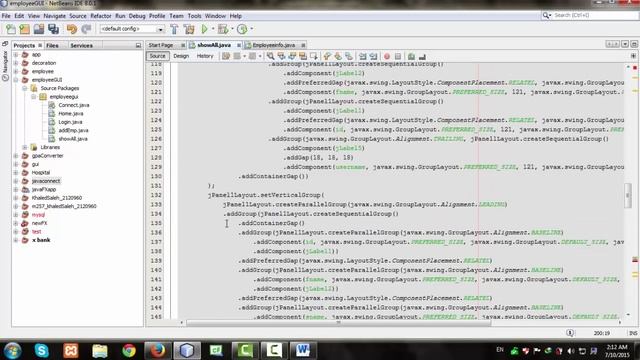Click the Redo toolbar icon
The width and height of the screenshot is (640, 360).
[x=86, y=29]
